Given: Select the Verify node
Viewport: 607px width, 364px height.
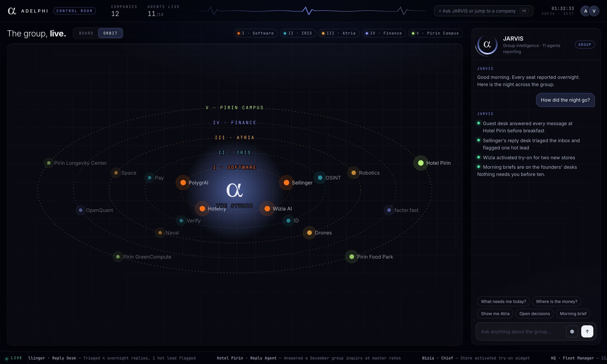Looking at the screenshot, I should click(x=181, y=220).
